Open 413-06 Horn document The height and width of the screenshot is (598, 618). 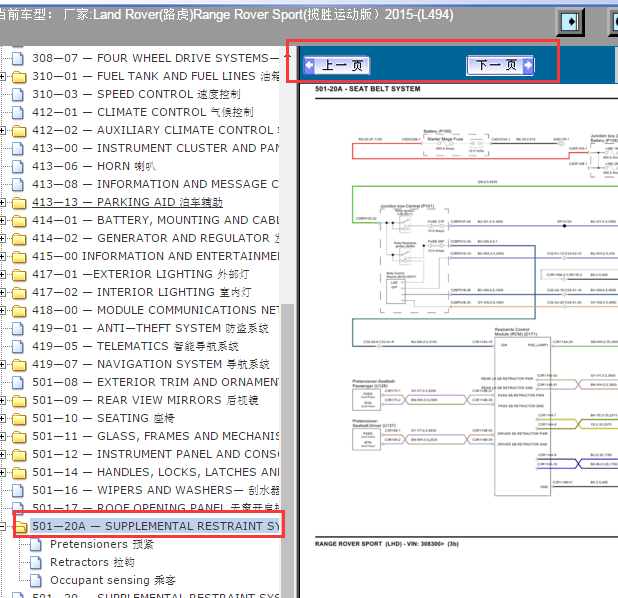pyautogui.click(x=94, y=166)
